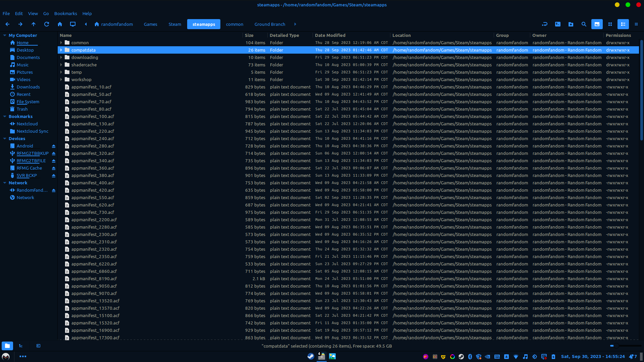The width and height of the screenshot is (644, 362).
Task: Expand the workshop folder row
Action: click(x=61, y=80)
